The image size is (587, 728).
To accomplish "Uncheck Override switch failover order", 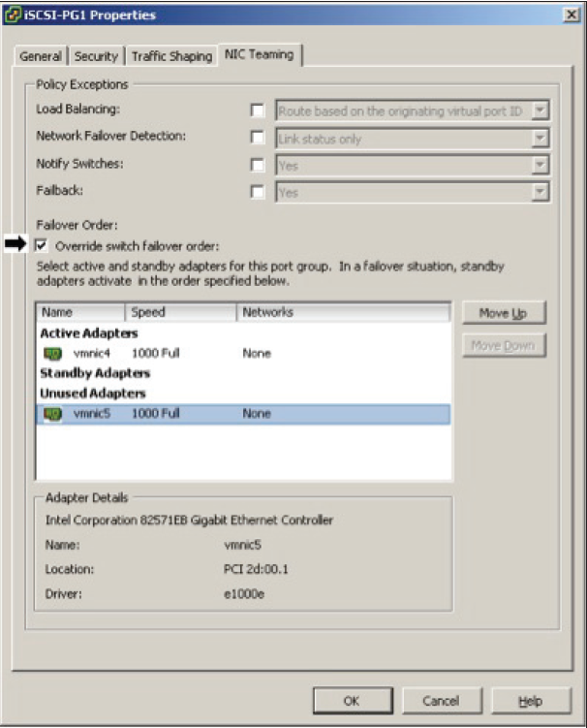I will coord(42,246).
